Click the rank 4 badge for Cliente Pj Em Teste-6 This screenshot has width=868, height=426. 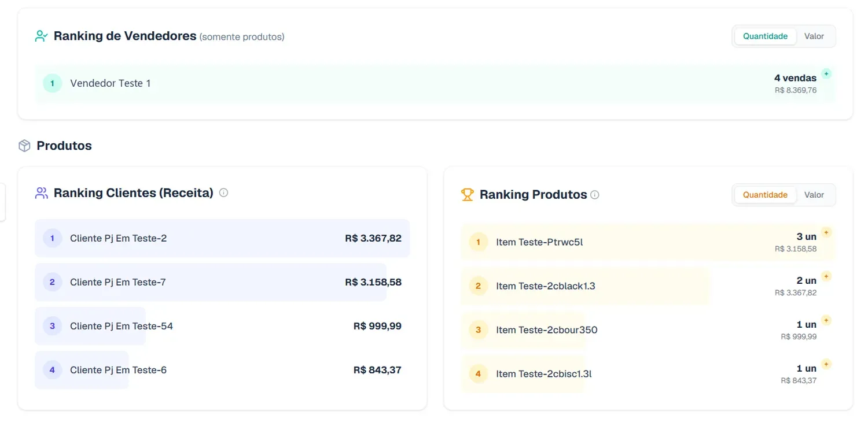(x=52, y=370)
